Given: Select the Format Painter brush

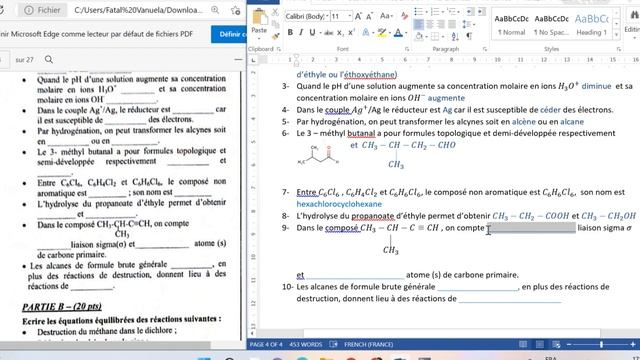Looking at the screenshot, I should (x=275, y=36).
